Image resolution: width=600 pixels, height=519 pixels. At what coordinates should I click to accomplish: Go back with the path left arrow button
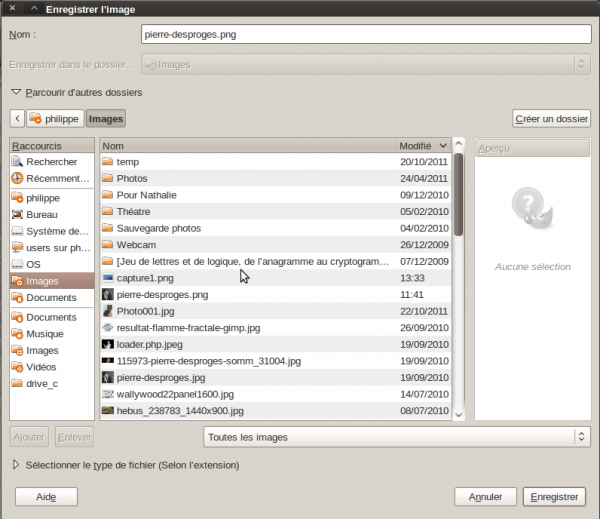[17, 119]
